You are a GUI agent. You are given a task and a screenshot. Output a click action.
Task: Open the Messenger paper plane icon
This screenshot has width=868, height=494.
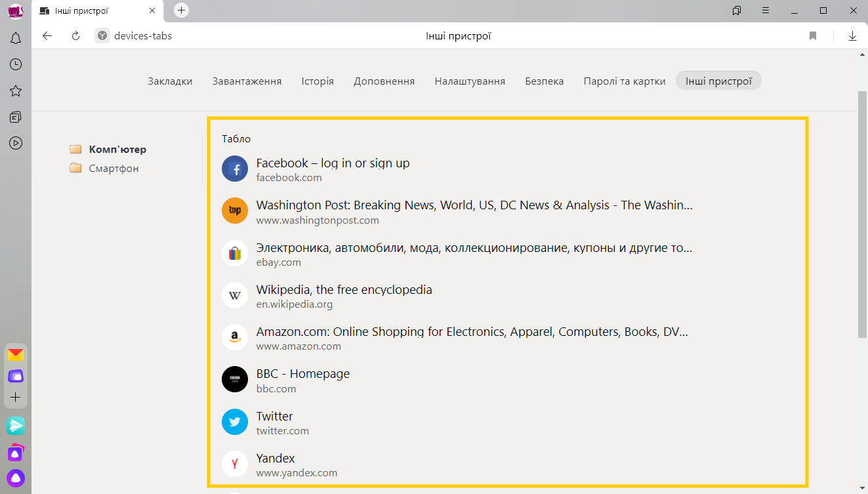click(x=16, y=426)
